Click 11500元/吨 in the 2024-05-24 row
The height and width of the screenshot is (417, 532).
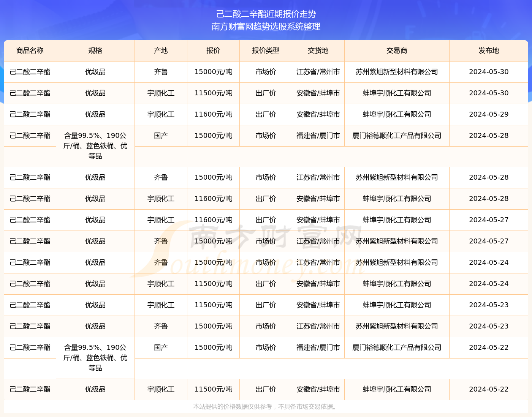(x=213, y=284)
